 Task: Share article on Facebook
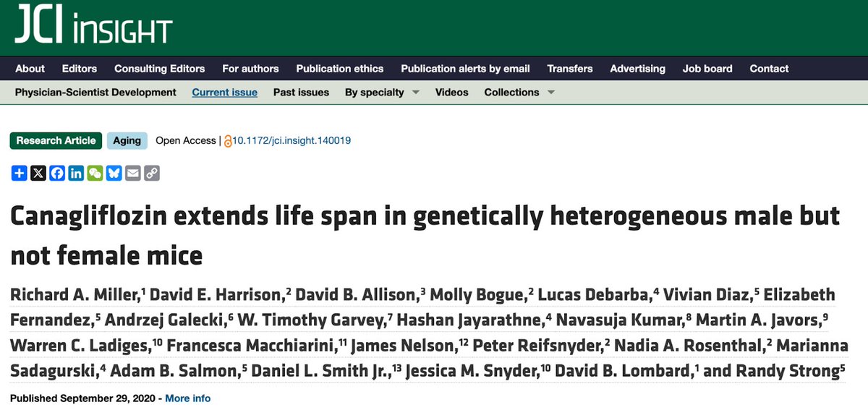(57, 173)
